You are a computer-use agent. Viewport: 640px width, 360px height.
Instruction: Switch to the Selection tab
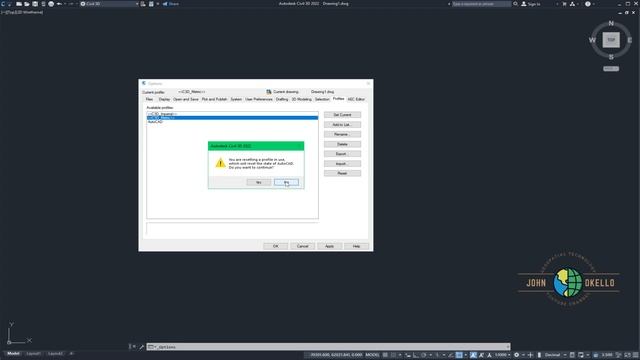click(x=322, y=99)
